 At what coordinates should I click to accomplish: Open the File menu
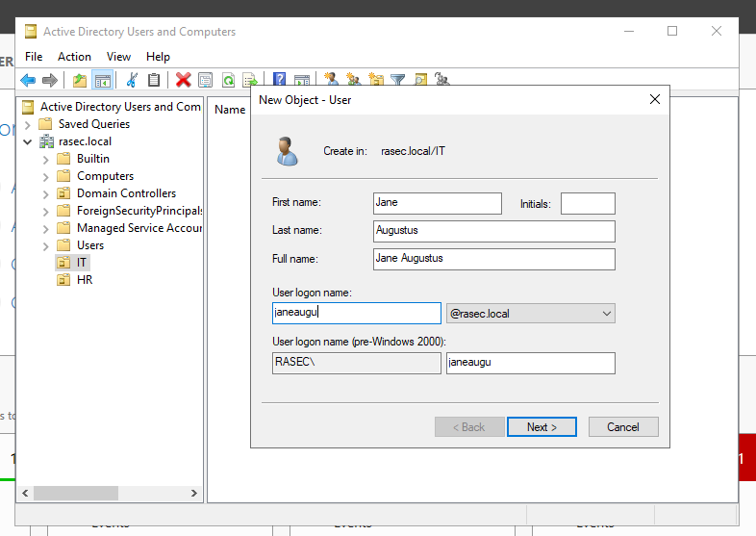(x=34, y=57)
